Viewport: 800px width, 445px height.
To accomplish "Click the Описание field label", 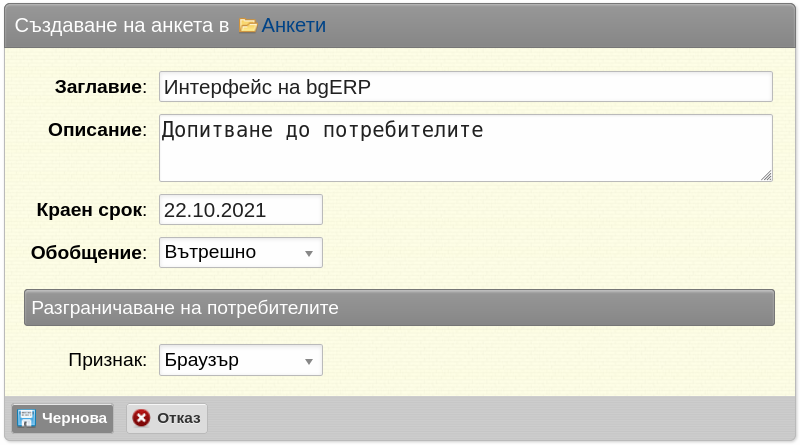I will click(x=97, y=130).
